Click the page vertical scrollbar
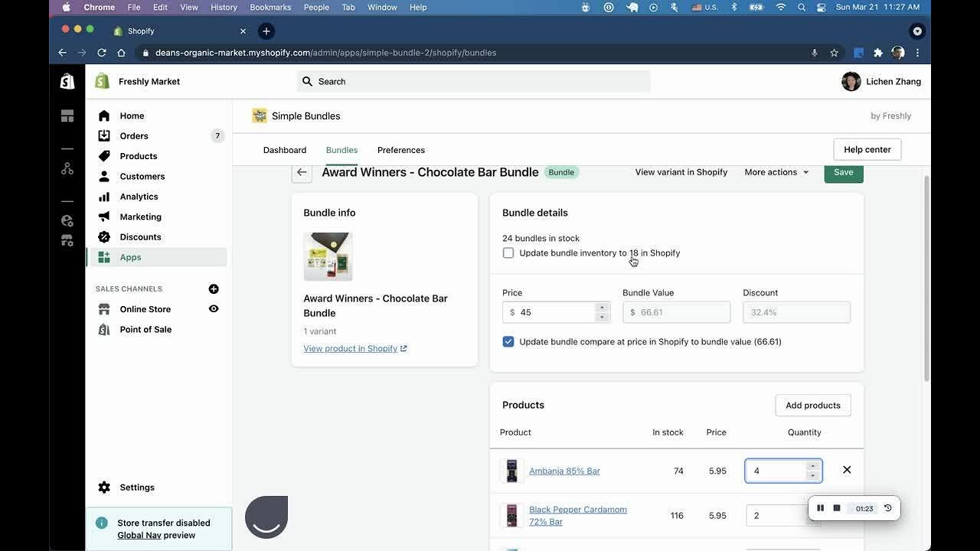980x551 pixels. [926, 279]
